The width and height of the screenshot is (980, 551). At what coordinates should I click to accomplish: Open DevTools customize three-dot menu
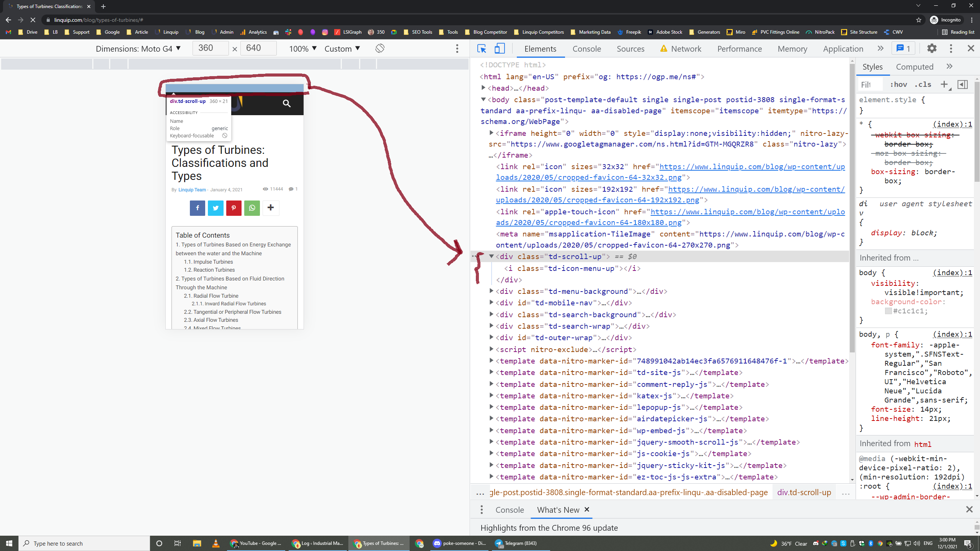click(951, 49)
